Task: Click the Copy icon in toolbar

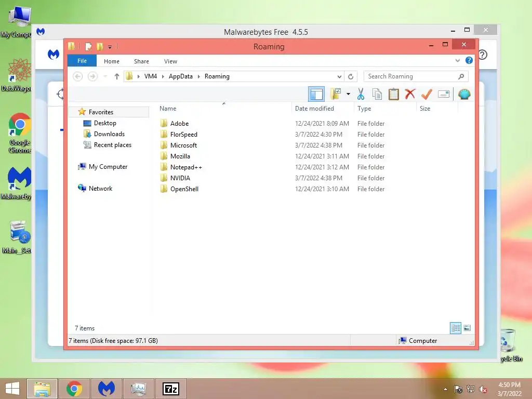Action: click(377, 94)
